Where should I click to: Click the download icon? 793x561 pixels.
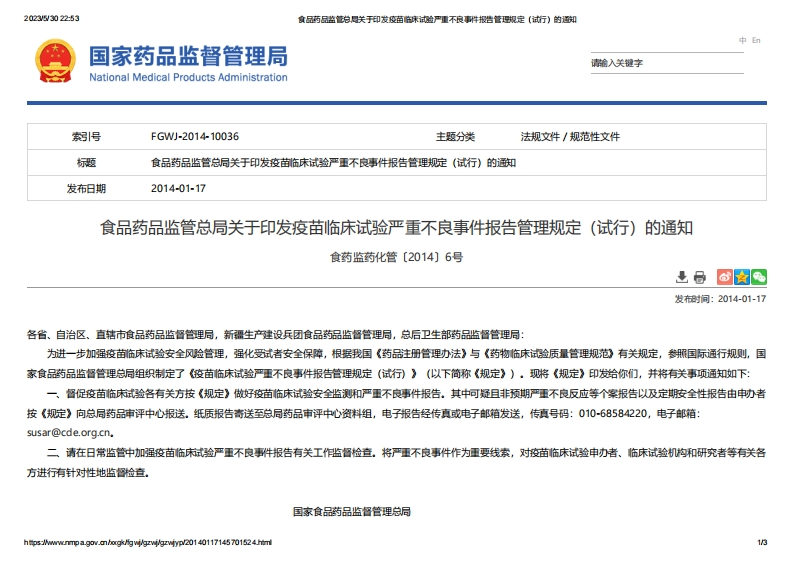click(x=682, y=277)
